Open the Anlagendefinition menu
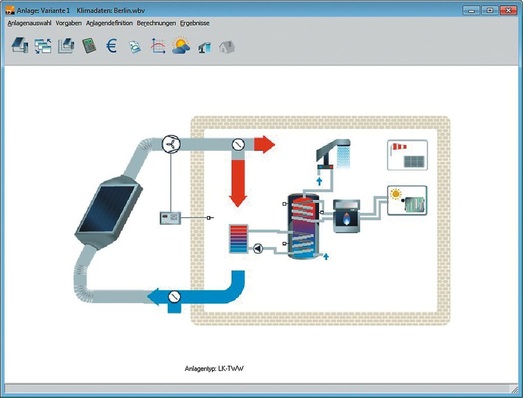Viewport: 523px width, 398px height. click(x=109, y=23)
